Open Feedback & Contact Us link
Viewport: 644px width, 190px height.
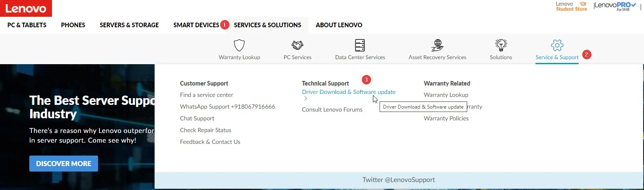210,142
